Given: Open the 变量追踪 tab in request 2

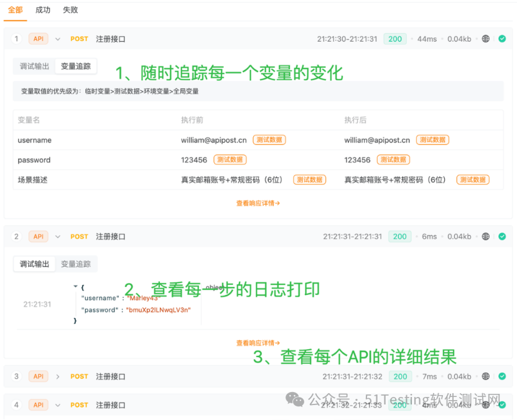Looking at the screenshot, I should [x=76, y=264].
